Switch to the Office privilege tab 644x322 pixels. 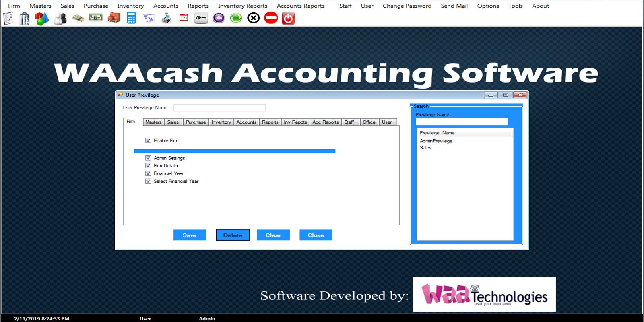[x=369, y=122]
